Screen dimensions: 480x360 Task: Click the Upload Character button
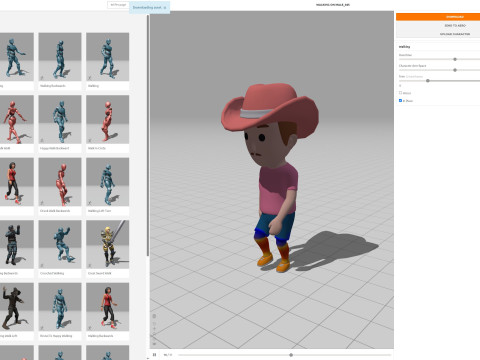tap(455, 34)
